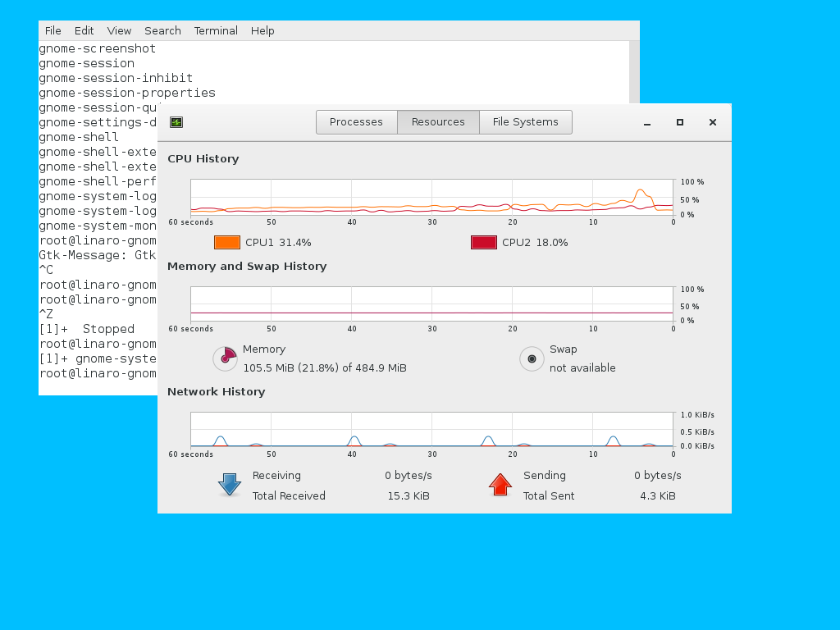This screenshot has height=630, width=840.
Task: Click the Swap status indicator icon
Action: (x=532, y=358)
